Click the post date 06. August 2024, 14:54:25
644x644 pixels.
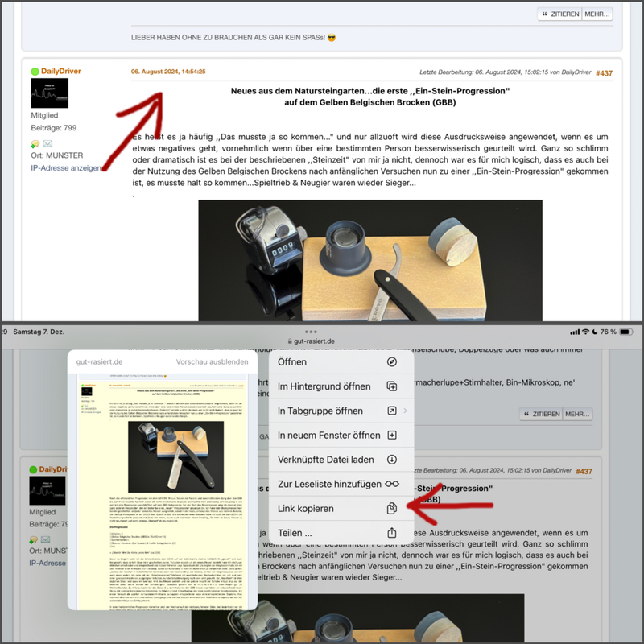[168, 72]
